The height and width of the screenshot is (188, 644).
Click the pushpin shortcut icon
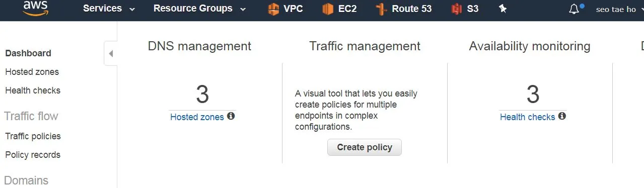coord(503,9)
